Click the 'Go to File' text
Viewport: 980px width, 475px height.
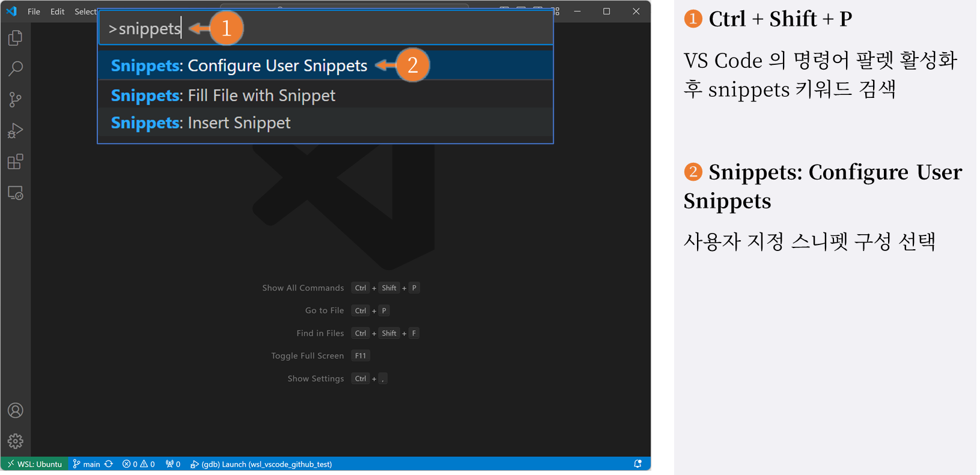coord(324,310)
